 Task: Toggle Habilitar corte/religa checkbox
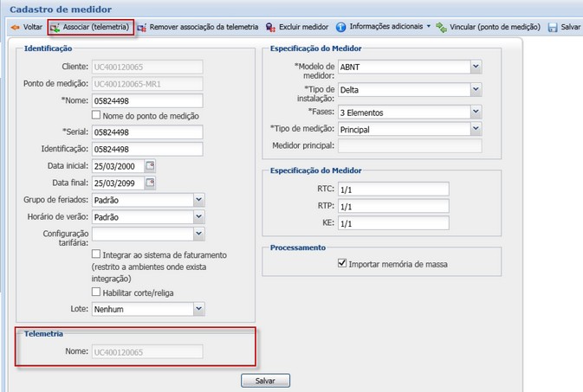(96, 292)
